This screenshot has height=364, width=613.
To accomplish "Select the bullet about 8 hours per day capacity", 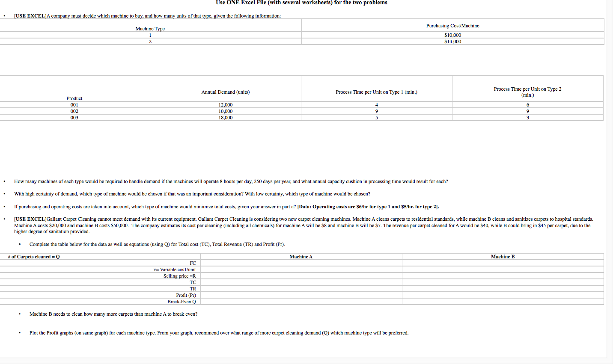I will point(231,181).
